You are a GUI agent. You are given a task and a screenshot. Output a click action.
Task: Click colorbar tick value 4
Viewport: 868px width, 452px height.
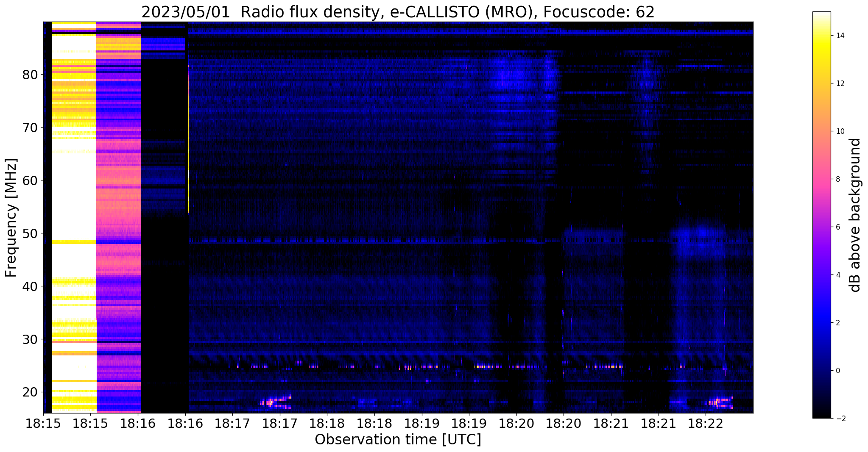coord(837,275)
